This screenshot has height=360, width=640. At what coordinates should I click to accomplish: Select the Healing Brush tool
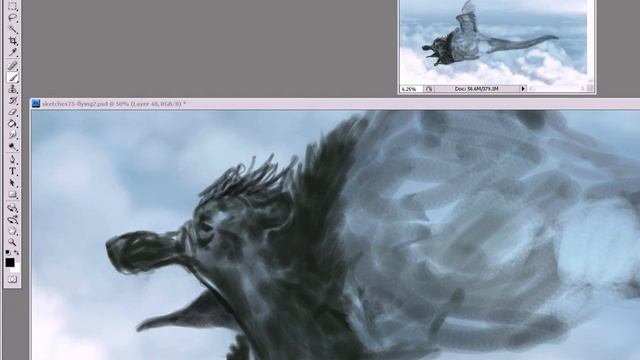[13, 65]
